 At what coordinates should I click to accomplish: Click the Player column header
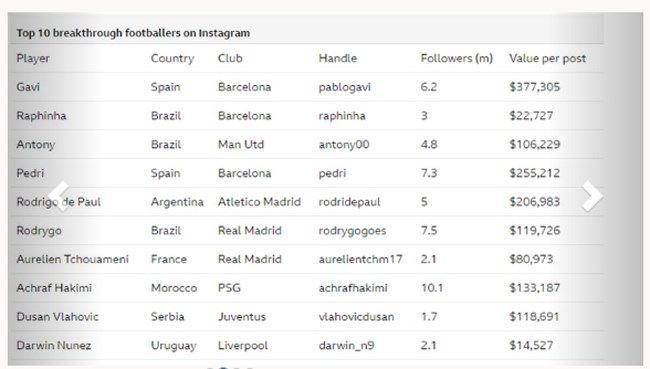point(33,58)
